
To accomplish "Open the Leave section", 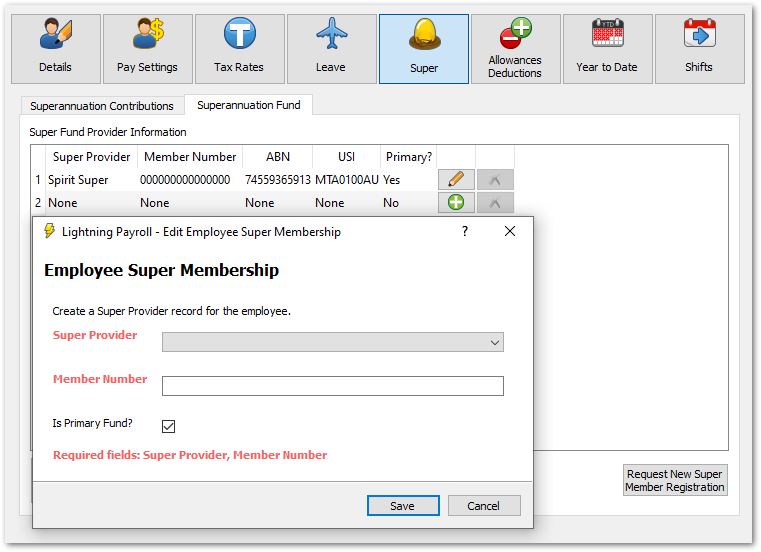I will click(x=331, y=49).
